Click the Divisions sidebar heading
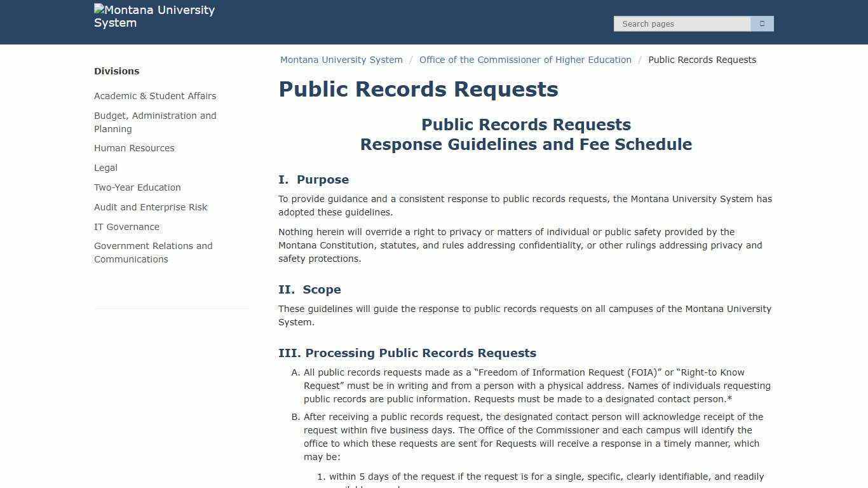The height and width of the screenshot is (488, 868). 116,71
